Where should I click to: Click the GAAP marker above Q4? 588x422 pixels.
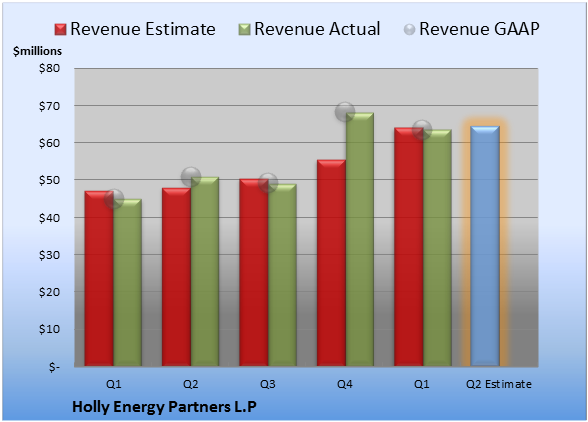(x=345, y=111)
